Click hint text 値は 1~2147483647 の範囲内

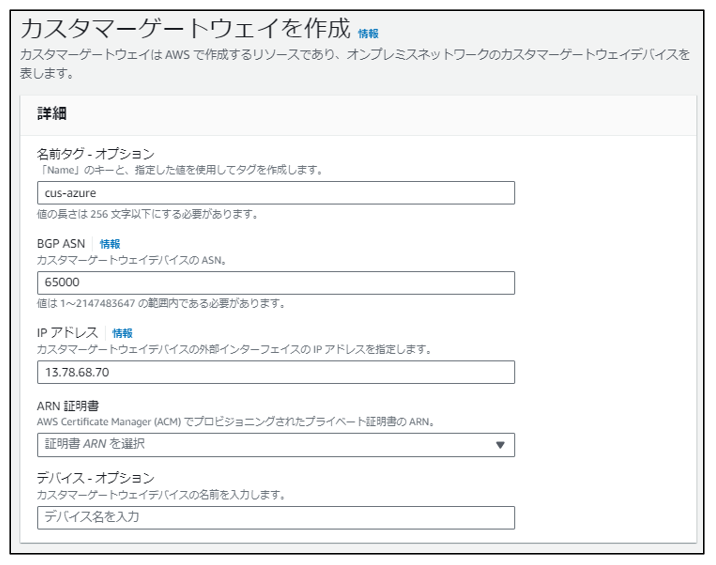click(x=161, y=303)
